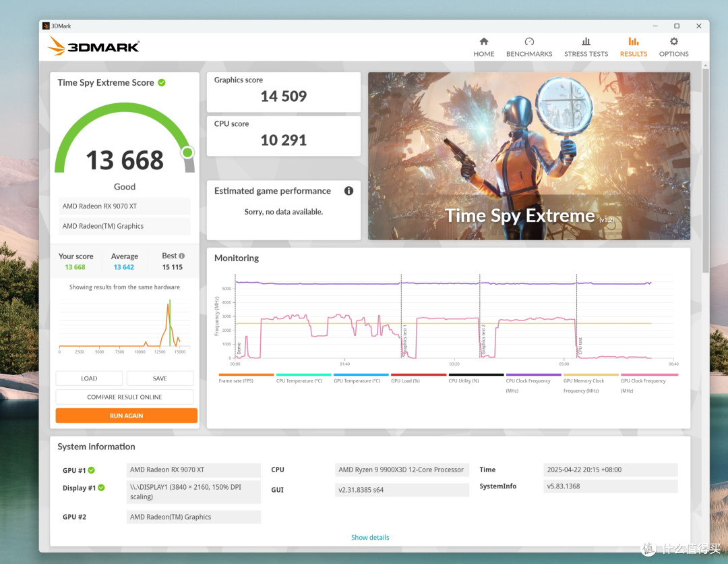Go to the HOME tab
The image size is (728, 564).
pos(483,47)
